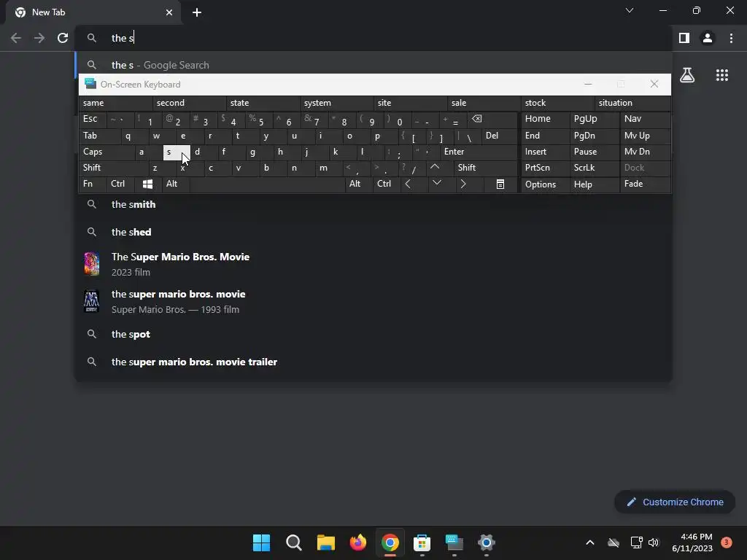Screen dimensions: 747x560
Task: Show hidden icons in system tray
Action: pos(589,542)
